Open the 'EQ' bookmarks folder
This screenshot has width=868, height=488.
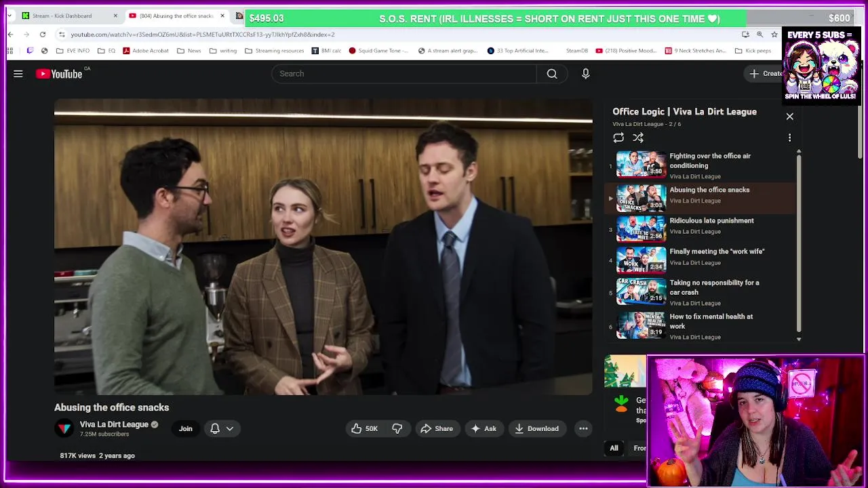point(106,51)
